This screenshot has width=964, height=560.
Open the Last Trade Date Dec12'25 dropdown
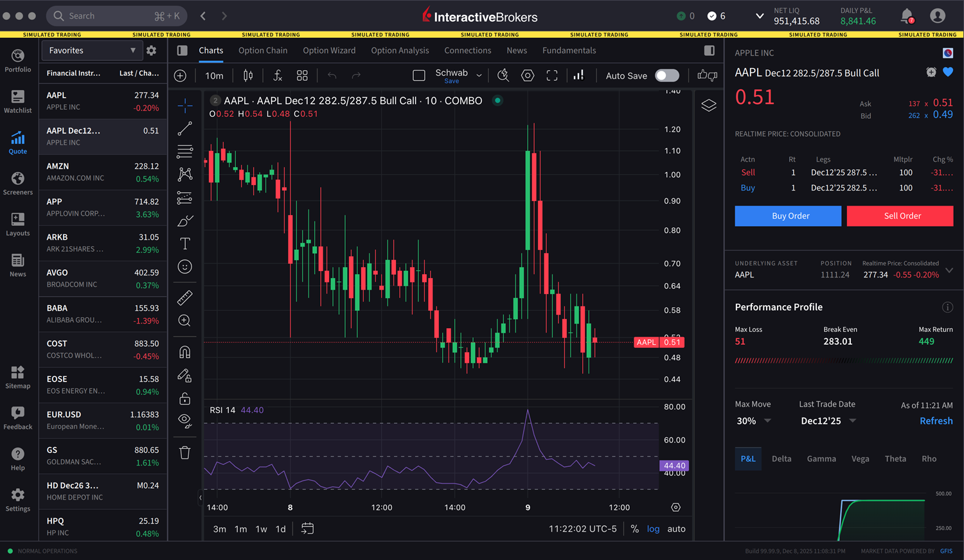828,421
